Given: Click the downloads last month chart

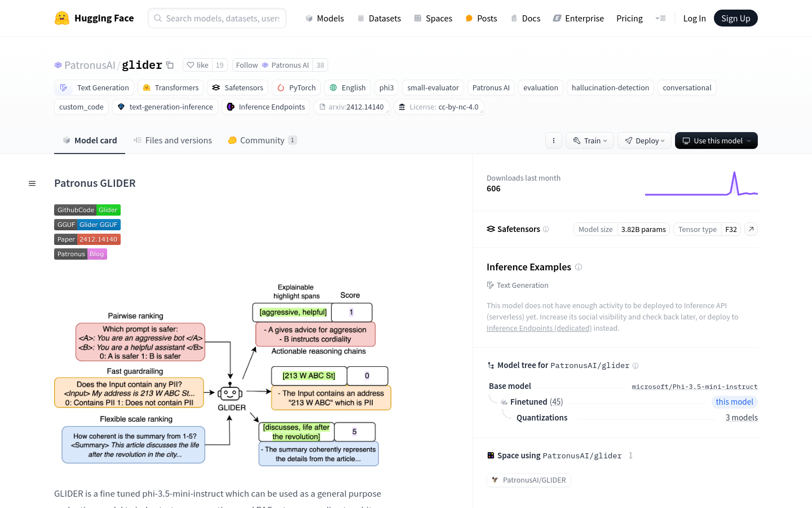Looking at the screenshot, I should click(x=701, y=183).
